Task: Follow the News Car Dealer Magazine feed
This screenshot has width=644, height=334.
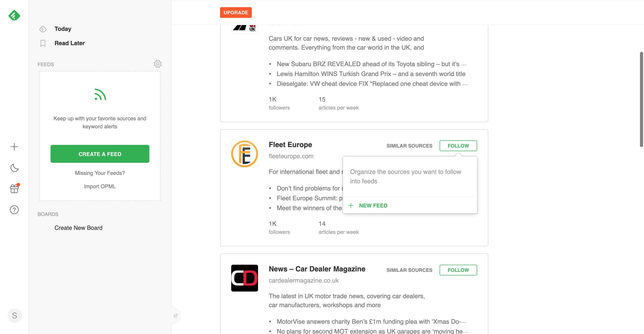Action: pos(458,270)
